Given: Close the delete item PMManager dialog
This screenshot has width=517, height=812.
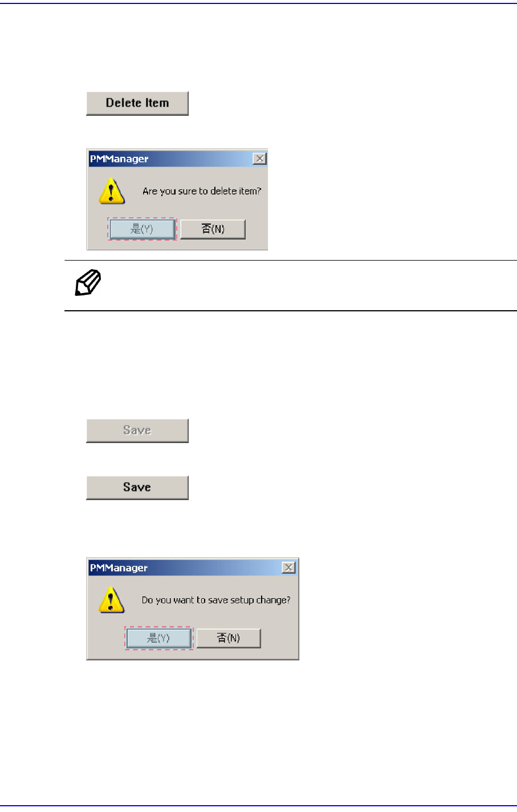Looking at the screenshot, I should tap(259, 159).
